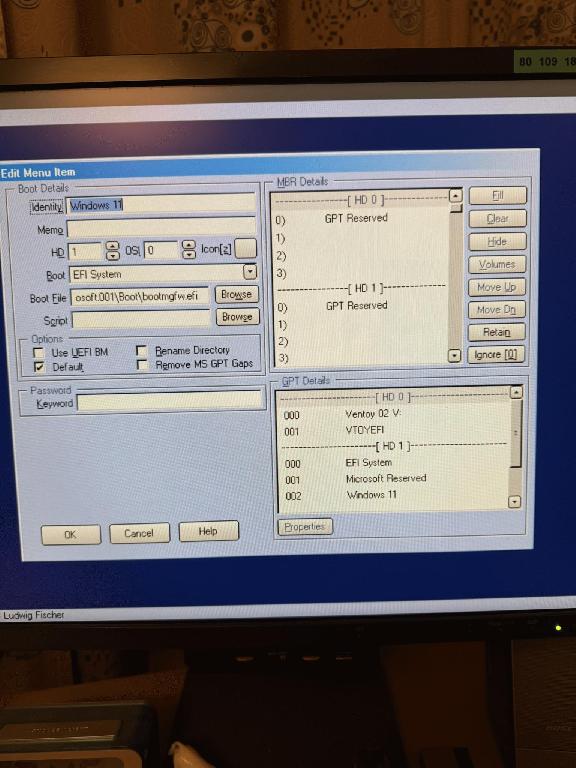Image resolution: width=576 pixels, height=768 pixels.
Task: Uncheck the Default option
Action: click(39, 367)
